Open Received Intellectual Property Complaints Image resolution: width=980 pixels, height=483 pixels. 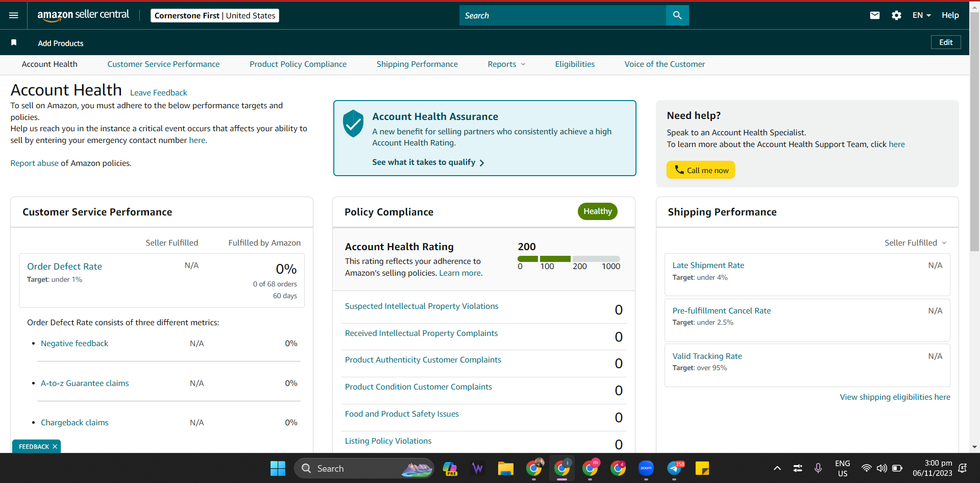tap(421, 333)
